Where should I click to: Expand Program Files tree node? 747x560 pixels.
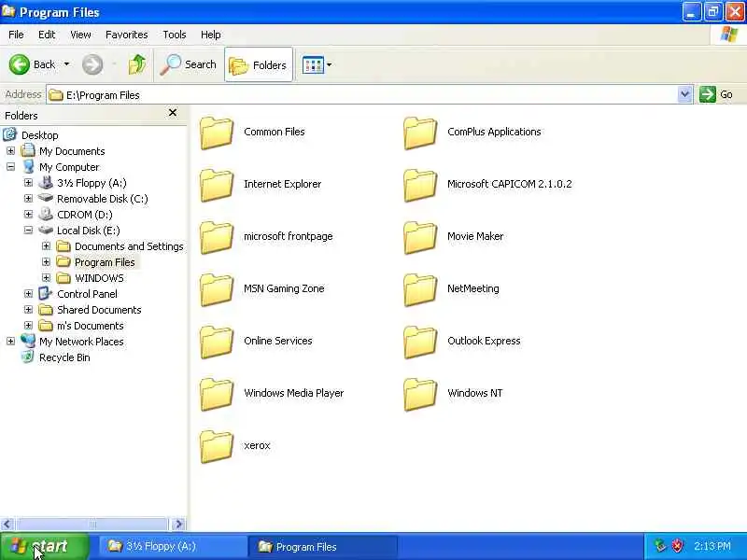[46, 262]
